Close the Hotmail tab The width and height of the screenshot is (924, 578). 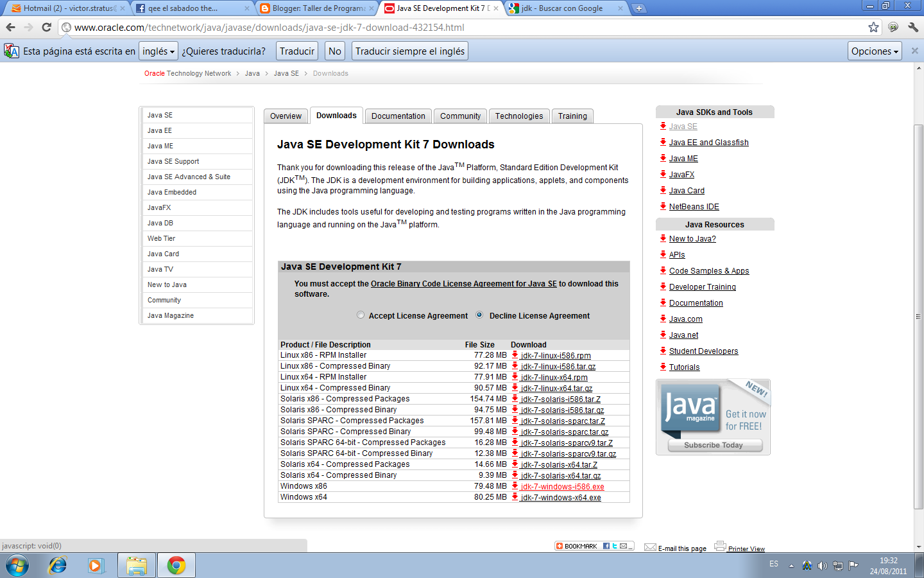coord(123,8)
